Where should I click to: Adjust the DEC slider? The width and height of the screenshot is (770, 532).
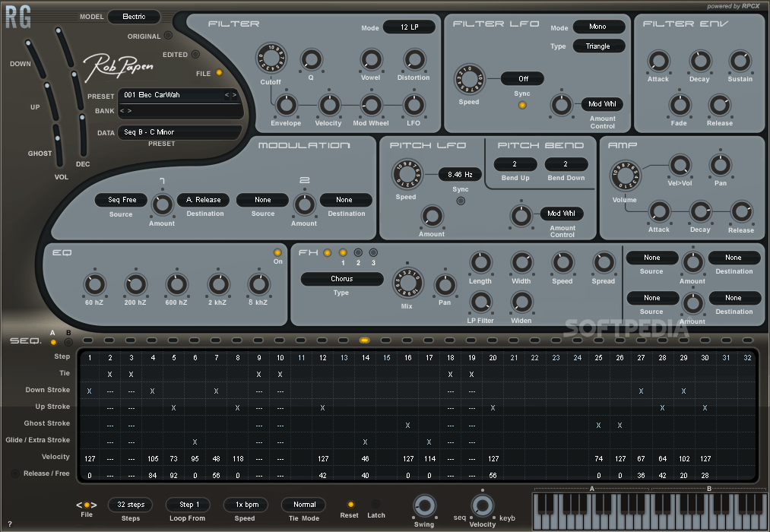[x=83, y=135]
